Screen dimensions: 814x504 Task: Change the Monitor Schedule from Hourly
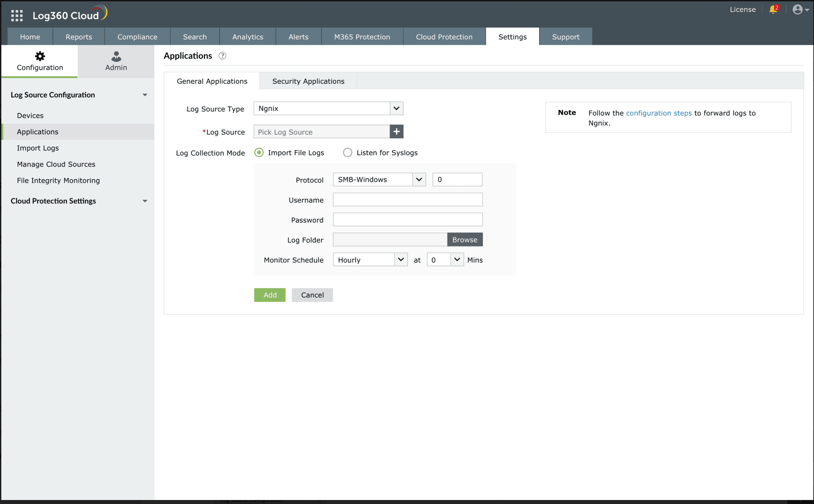coord(401,259)
